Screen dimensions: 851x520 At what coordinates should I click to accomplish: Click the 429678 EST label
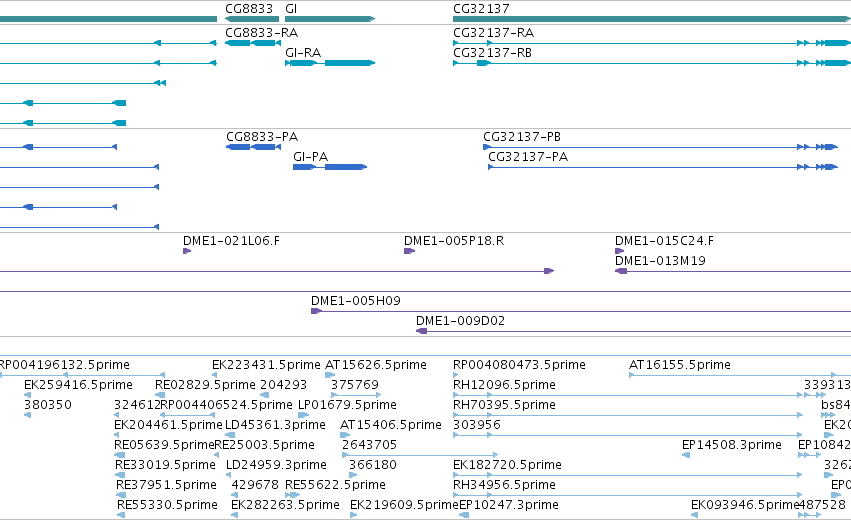point(255,485)
